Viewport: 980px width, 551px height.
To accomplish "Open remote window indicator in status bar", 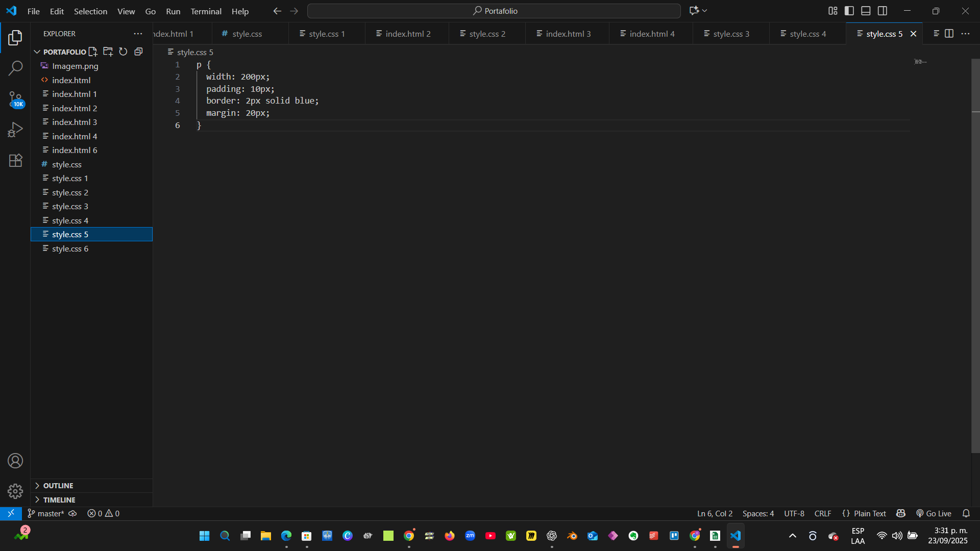I will 11,513.
